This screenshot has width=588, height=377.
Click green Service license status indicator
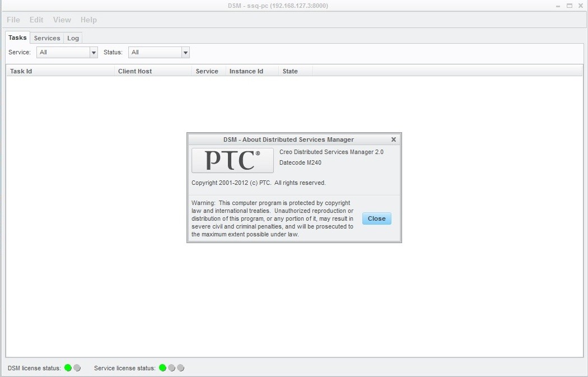[162, 367]
